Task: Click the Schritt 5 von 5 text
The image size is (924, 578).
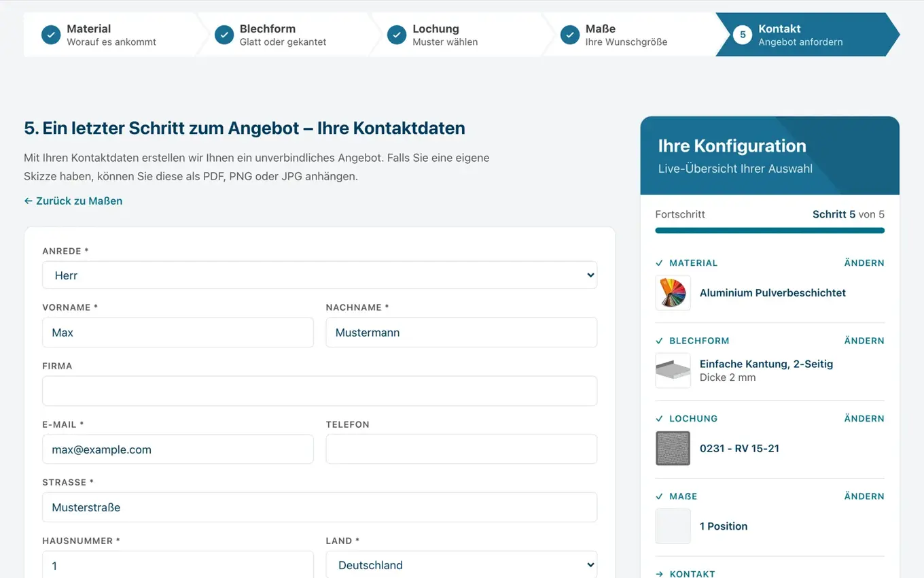Action: (849, 214)
